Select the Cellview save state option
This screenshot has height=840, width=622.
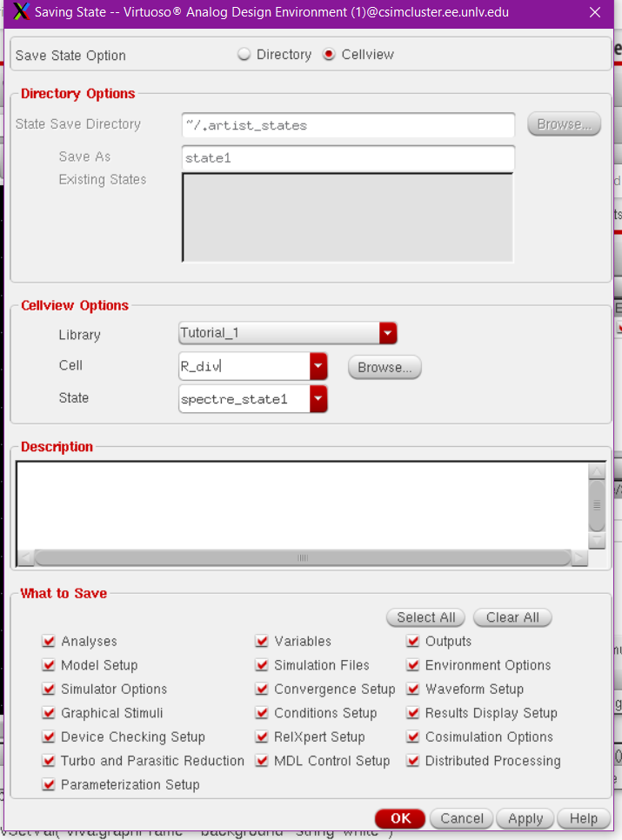(x=329, y=55)
